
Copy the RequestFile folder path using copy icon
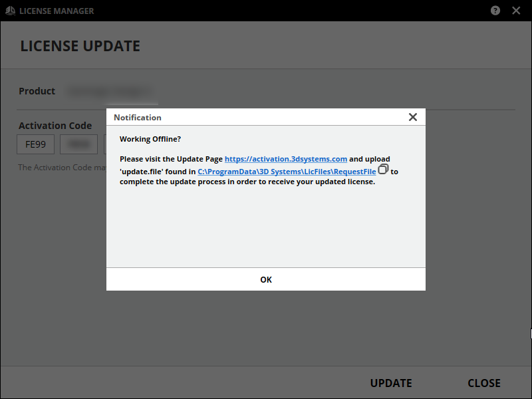click(x=383, y=170)
